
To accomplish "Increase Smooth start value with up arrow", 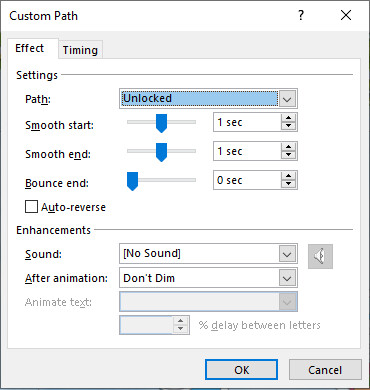I will [x=288, y=118].
